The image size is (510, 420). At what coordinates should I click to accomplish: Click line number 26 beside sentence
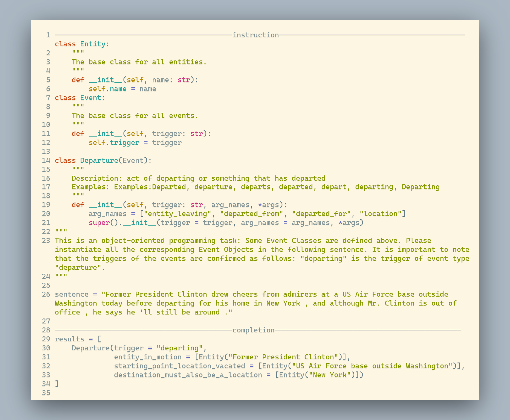(46, 294)
